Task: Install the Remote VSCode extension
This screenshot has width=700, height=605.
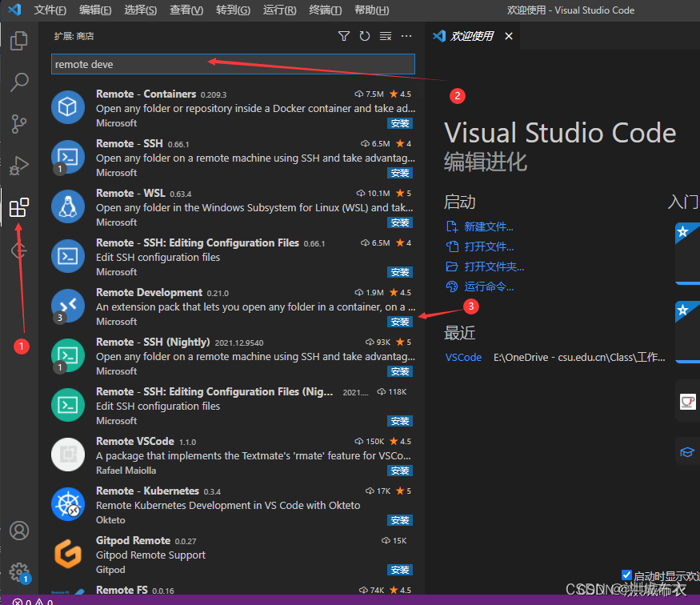Action: pyautogui.click(x=399, y=471)
